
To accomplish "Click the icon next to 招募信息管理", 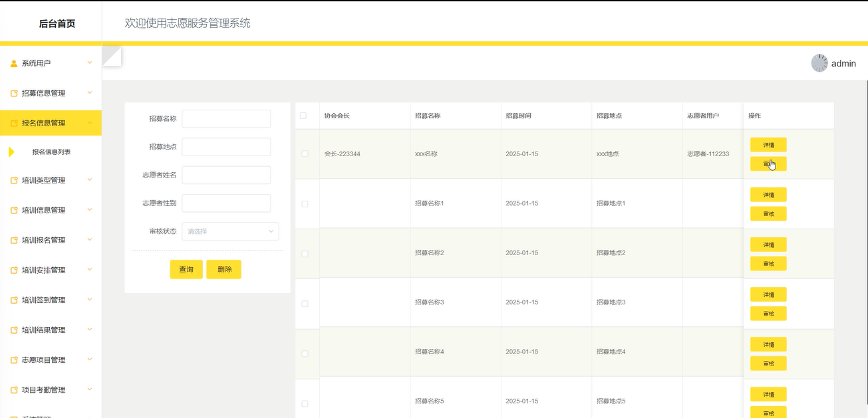I will point(14,94).
